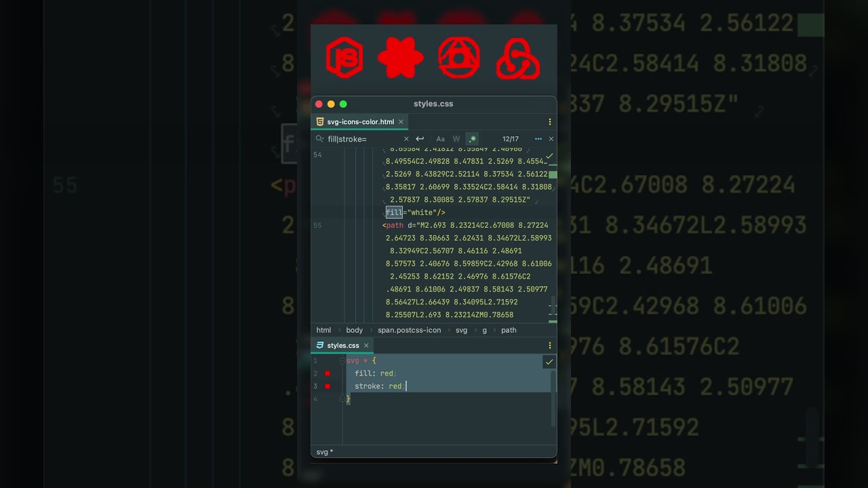Screen dimensions: 868x488
Task: Open more search options (three dots)
Action: 538,139
